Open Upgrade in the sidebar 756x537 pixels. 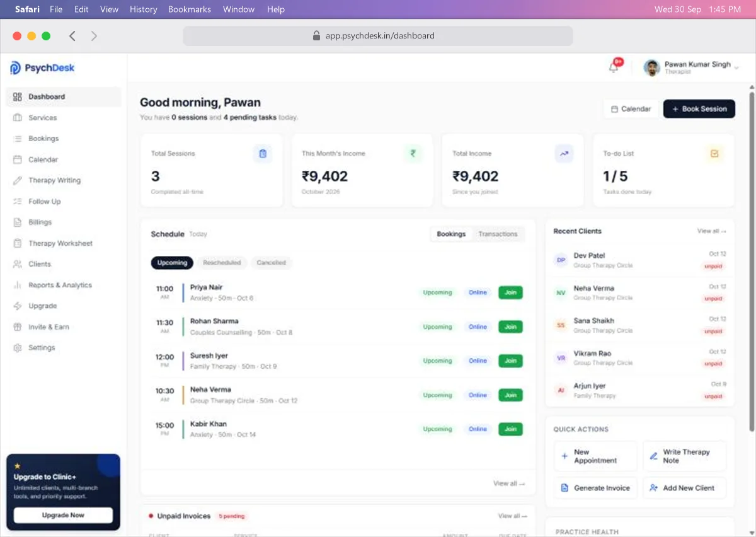click(63, 306)
